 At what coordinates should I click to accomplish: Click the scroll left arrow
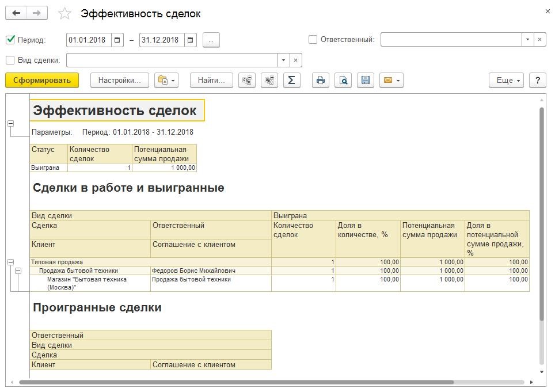(12, 382)
